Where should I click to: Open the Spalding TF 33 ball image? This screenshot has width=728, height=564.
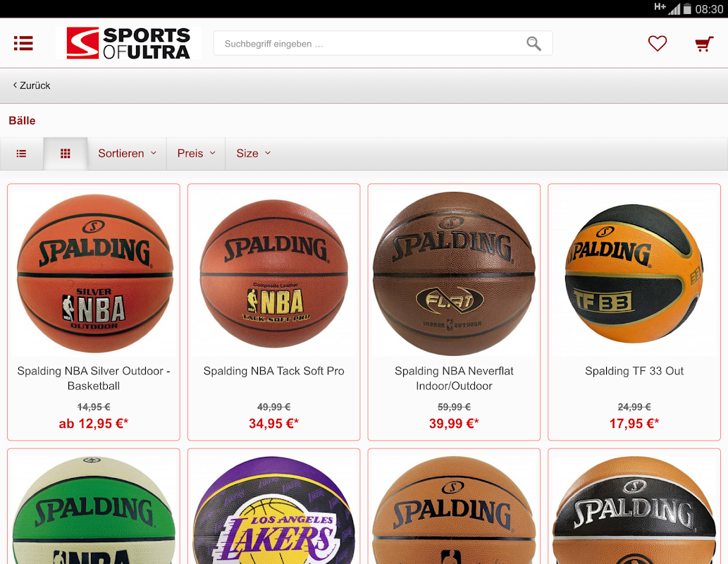tap(634, 273)
